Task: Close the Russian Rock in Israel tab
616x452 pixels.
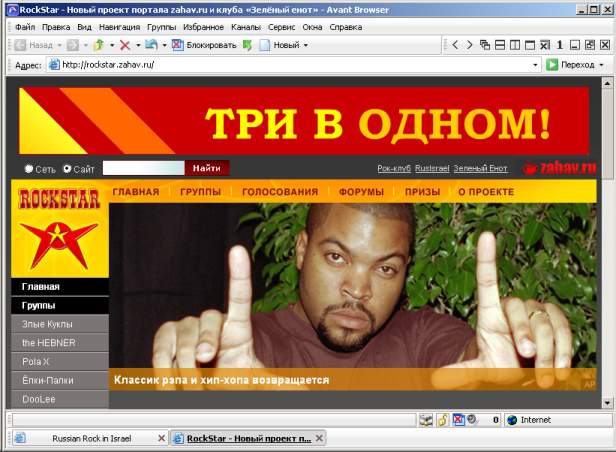Action: point(161,438)
